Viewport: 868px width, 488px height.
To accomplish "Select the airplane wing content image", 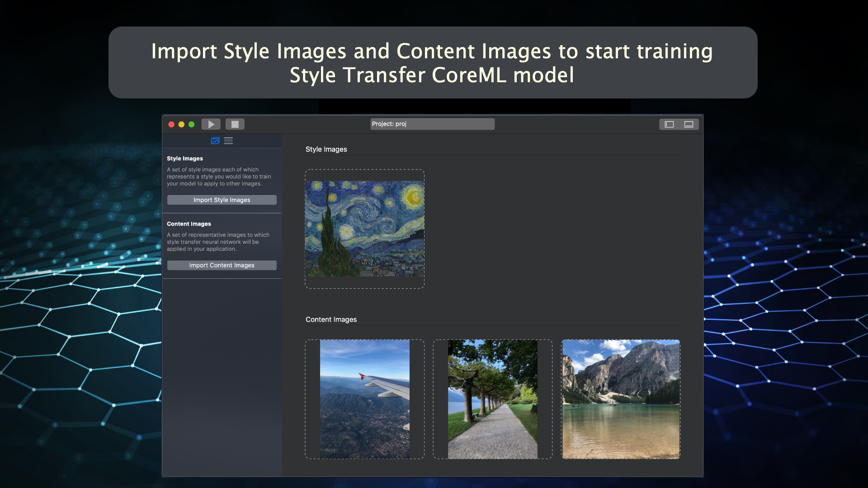I will tap(364, 399).
